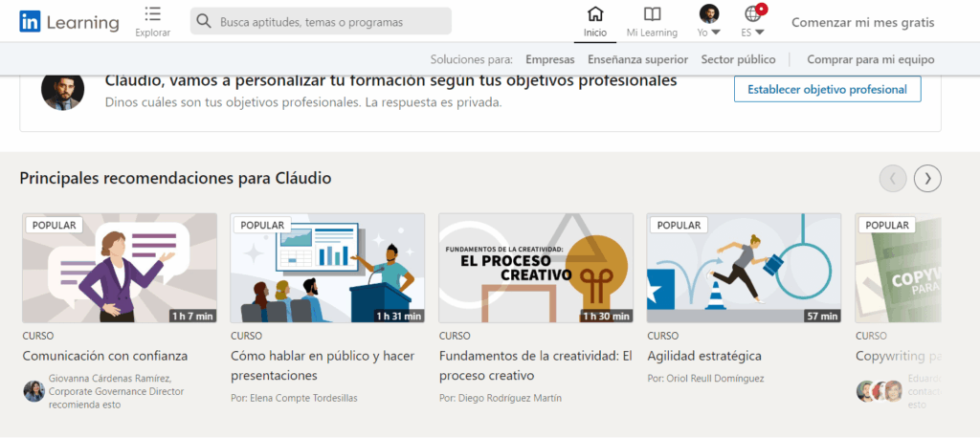Screen dimensions: 980x438
Task: Click Establecer objetivo profesional button
Action: pos(827,89)
